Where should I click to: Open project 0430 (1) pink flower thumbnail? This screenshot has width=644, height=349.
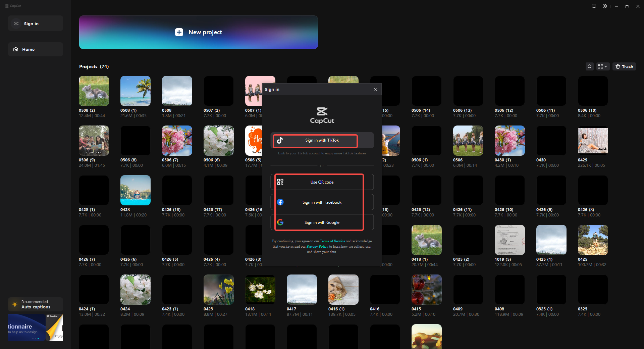[510, 141]
